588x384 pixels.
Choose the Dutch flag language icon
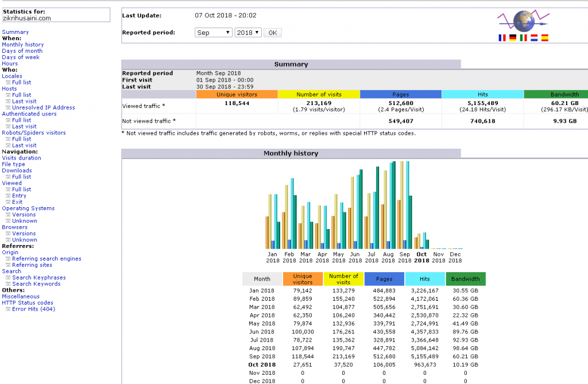tap(533, 38)
